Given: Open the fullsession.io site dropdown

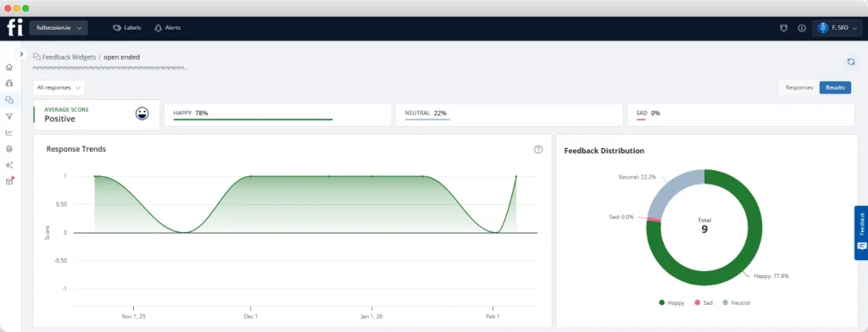Looking at the screenshot, I should click(x=58, y=28).
